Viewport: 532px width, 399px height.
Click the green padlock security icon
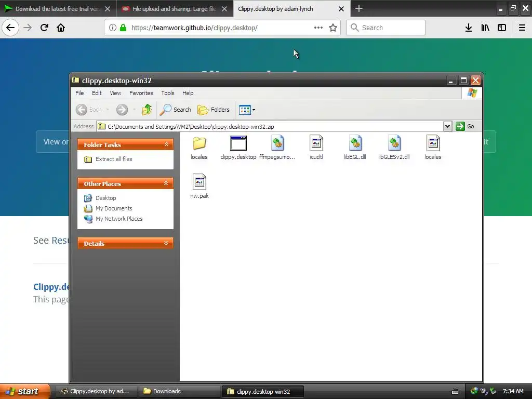point(123,28)
